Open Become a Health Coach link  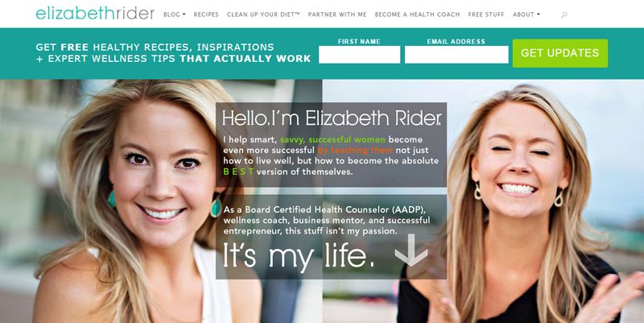(x=417, y=14)
